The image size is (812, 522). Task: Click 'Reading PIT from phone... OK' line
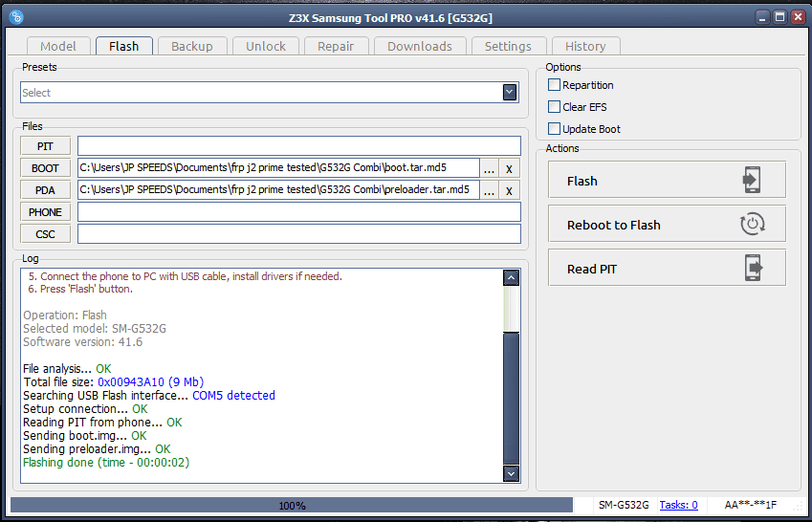point(102,422)
